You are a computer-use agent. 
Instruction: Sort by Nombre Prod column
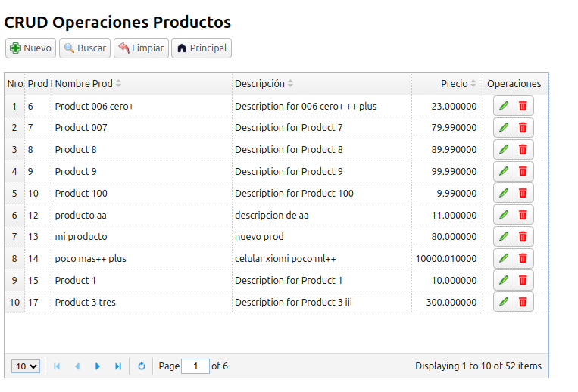[142, 84]
